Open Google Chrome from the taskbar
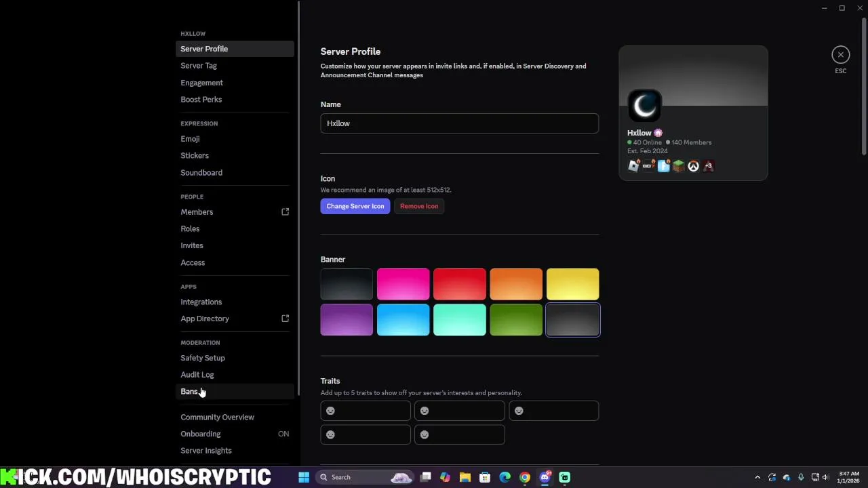This screenshot has width=868, height=488. (525, 477)
